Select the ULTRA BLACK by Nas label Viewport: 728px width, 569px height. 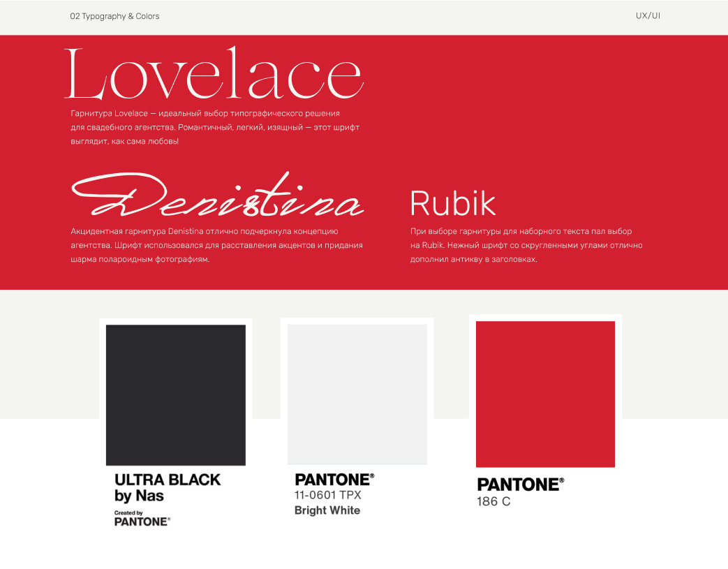(x=168, y=487)
